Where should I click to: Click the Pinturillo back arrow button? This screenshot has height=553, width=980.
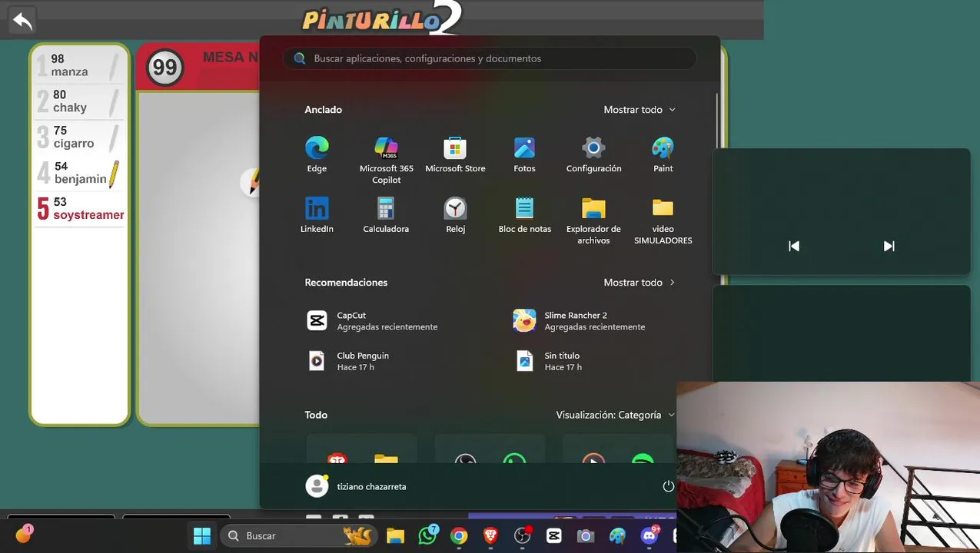pyautogui.click(x=23, y=20)
